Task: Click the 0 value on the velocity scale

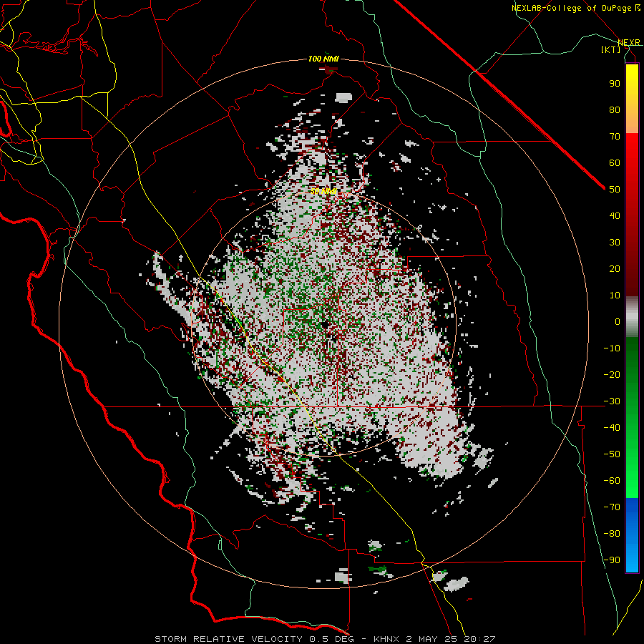Action: (x=618, y=321)
